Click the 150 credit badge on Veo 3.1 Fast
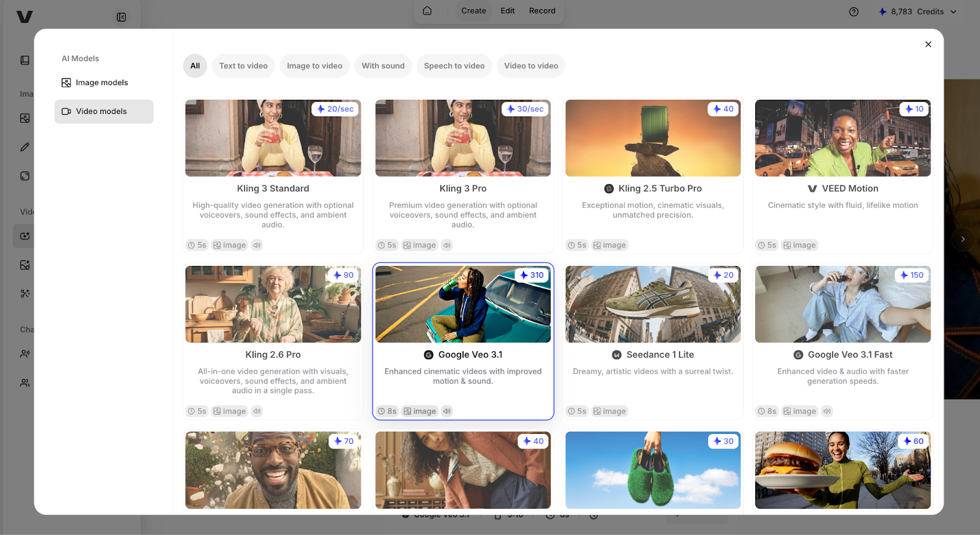 tap(911, 275)
